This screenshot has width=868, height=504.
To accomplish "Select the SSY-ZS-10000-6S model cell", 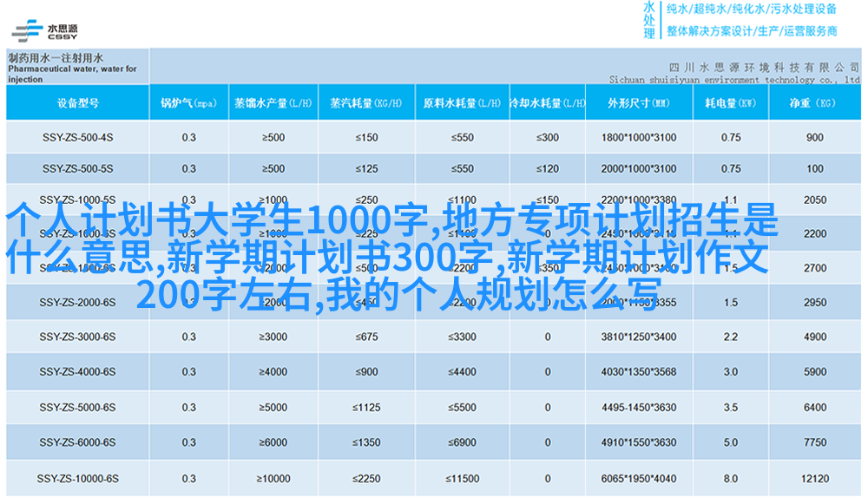I will 77,478.
